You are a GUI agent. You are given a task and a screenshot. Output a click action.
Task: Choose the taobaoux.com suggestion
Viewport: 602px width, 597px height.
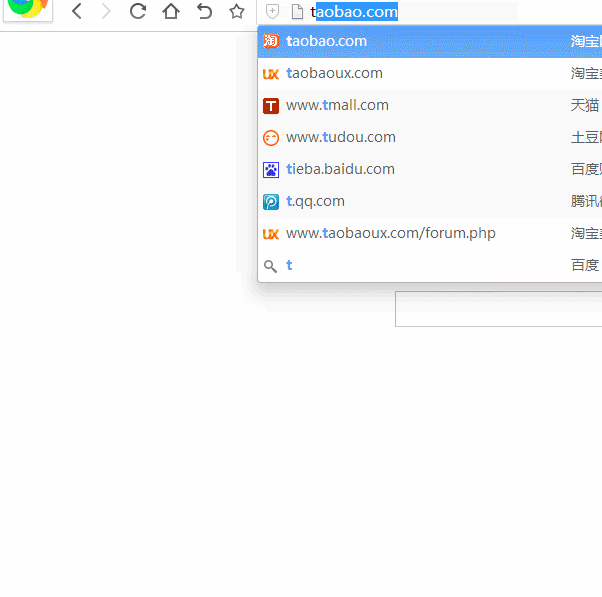point(430,73)
